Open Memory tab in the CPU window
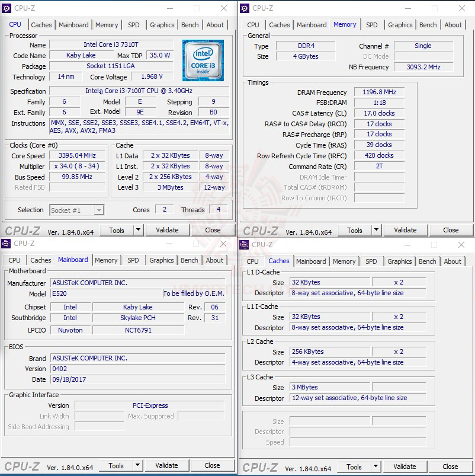This screenshot has width=475, height=476. pos(107,25)
